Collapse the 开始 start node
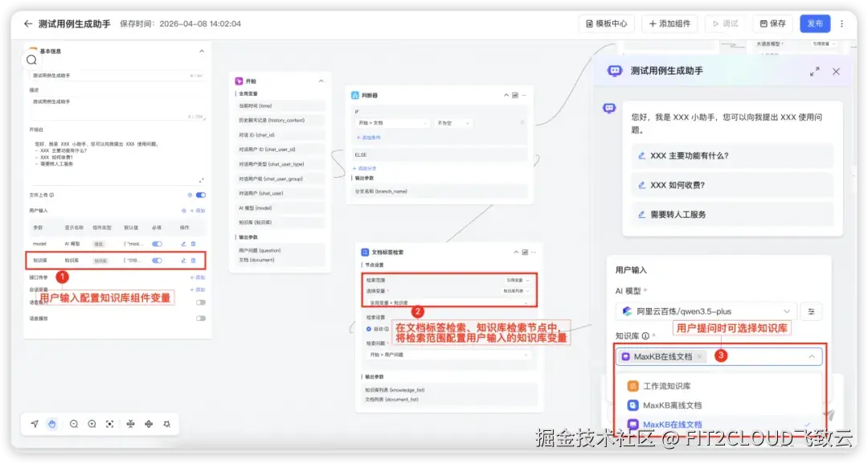868x464 pixels. pyautogui.click(x=321, y=81)
